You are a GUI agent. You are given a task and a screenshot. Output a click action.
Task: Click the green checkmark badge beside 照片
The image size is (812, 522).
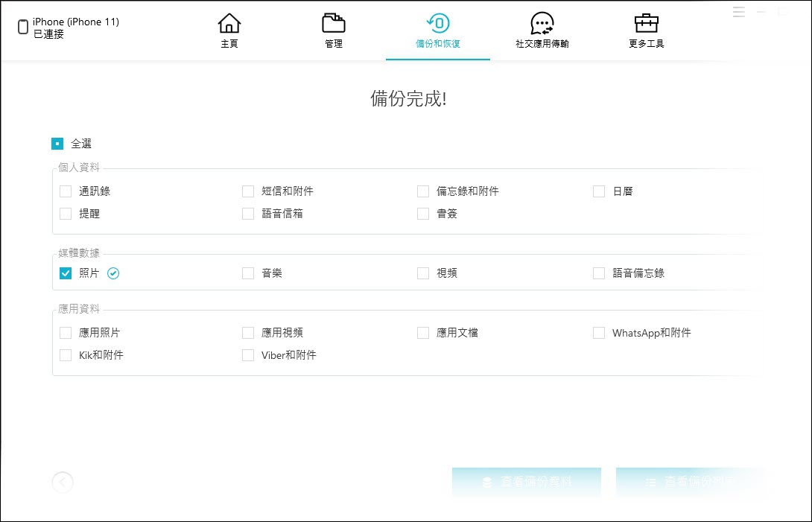[113, 273]
